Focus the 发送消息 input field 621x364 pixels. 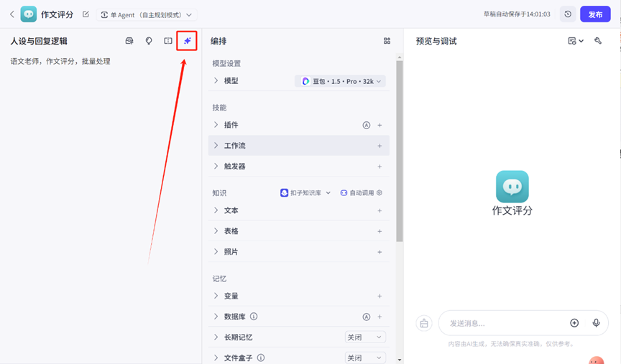507,323
